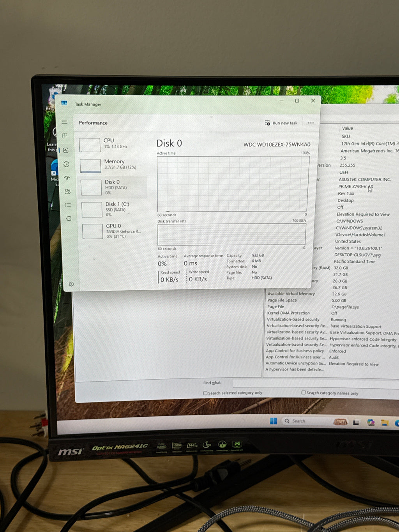Open Task Manager hamburger navigation menu
The height and width of the screenshot is (532, 399).
(x=64, y=122)
